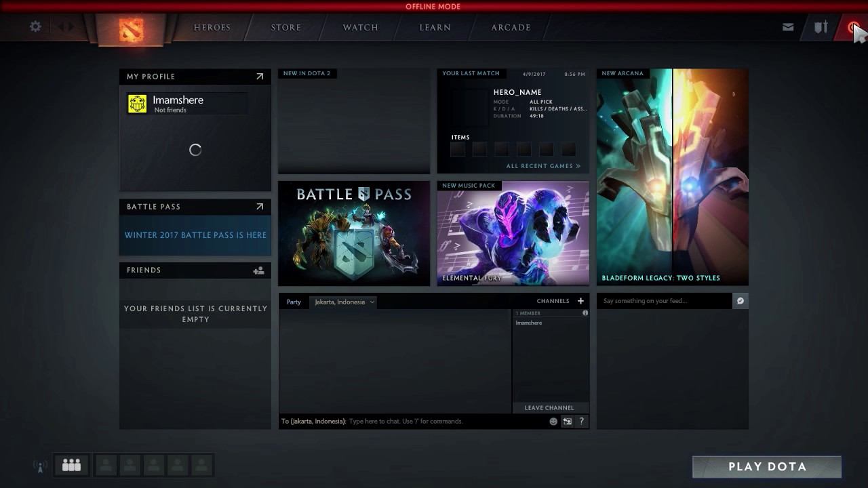This screenshot has height=488, width=868.
Task: Add a friend with the plus person icon
Action: pos(258,270)
